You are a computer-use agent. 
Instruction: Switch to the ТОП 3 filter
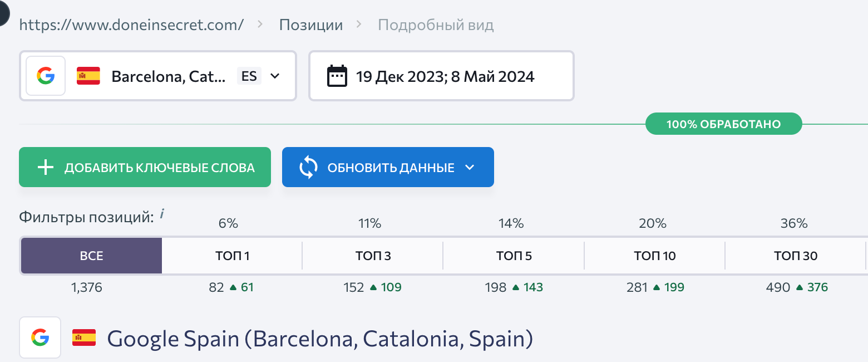(x=373, y=256)
